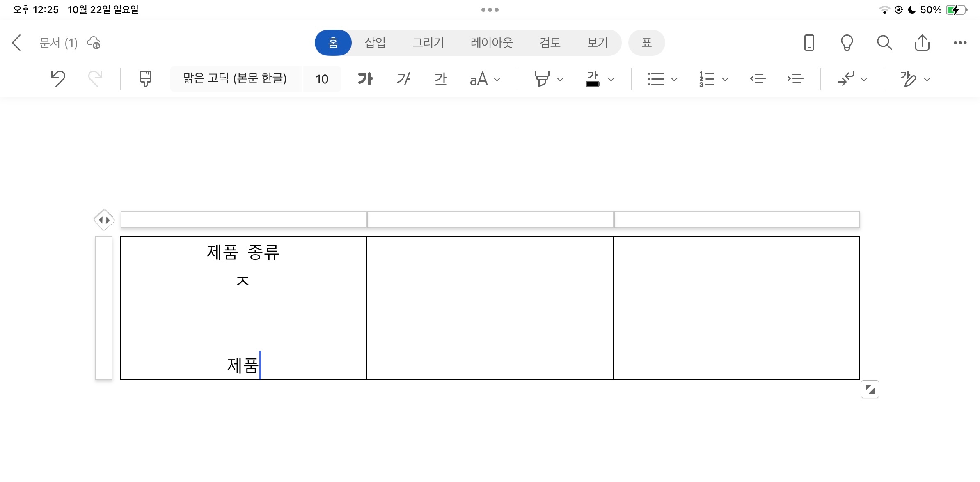Open the lightbulb Tell Me icon

(x=847, y=43)
